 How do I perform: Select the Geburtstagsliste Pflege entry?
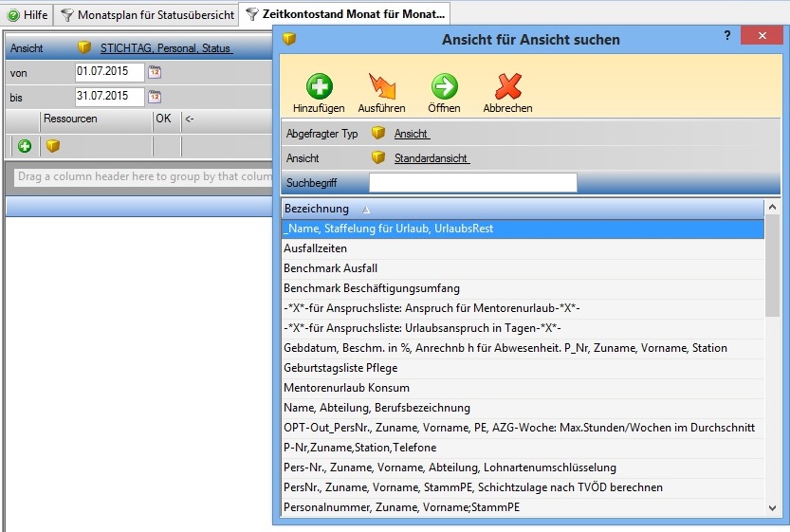coord(340,368)
